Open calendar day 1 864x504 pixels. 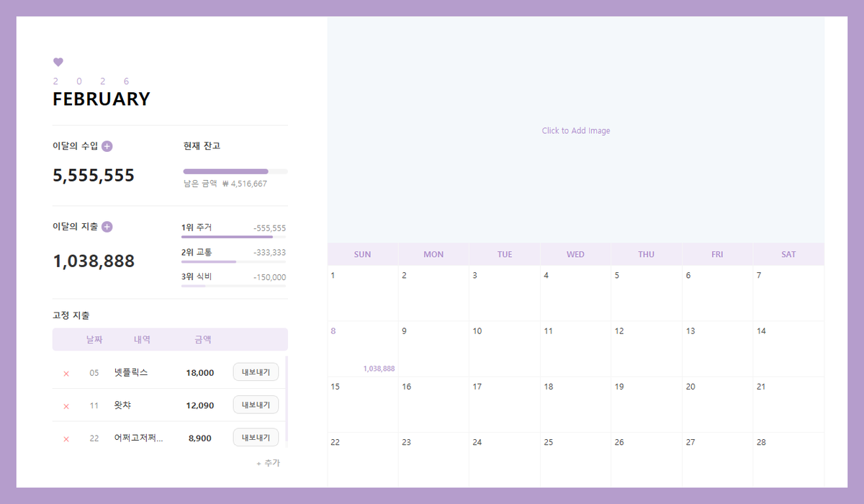pos(363,293)
